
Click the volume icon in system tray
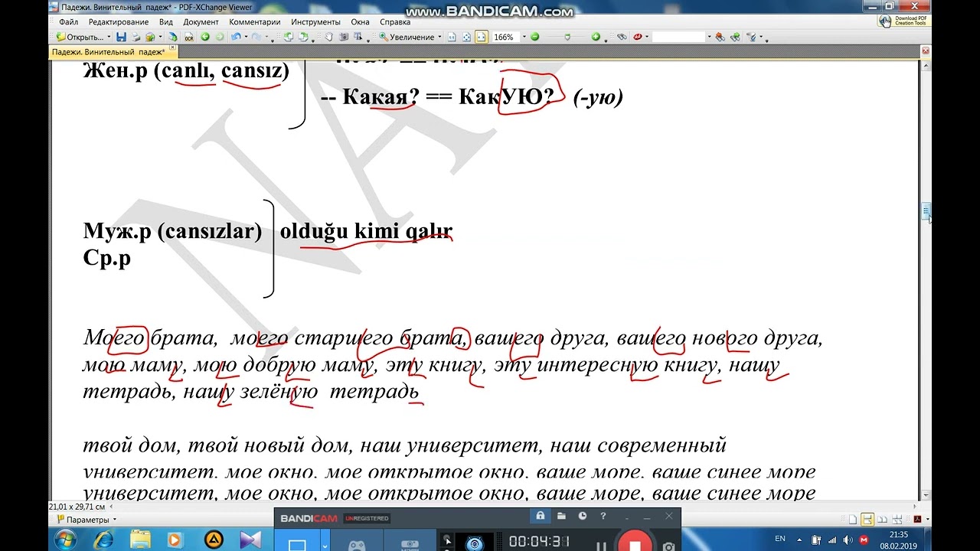click(848, 540)
